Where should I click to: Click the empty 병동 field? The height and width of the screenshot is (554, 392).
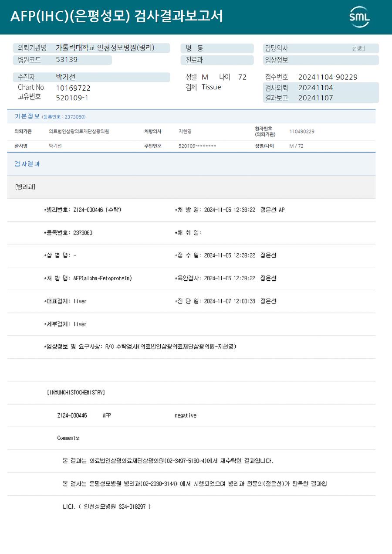[217, 48]
